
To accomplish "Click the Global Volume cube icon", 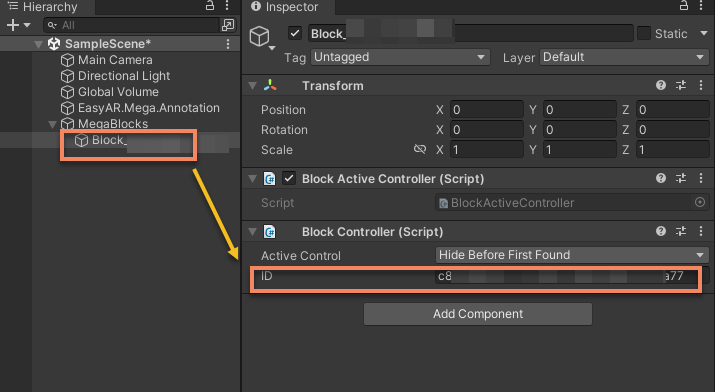I will pyautogui.click(x=67, y=92).
